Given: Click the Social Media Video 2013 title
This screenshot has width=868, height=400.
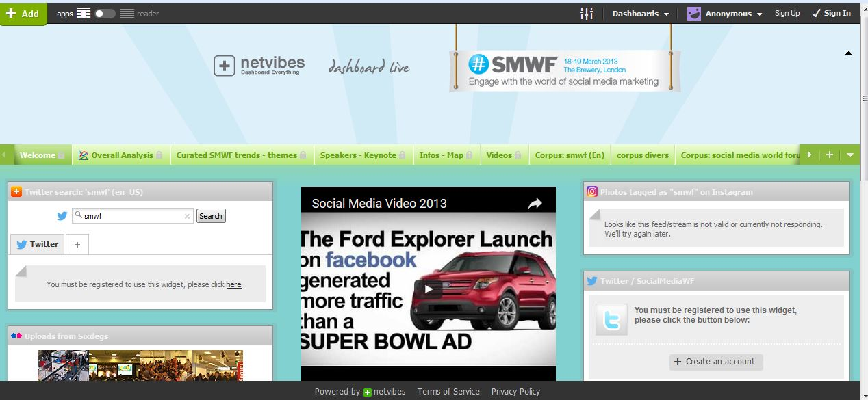Looking at the screenshot, I should pos(379,203).
